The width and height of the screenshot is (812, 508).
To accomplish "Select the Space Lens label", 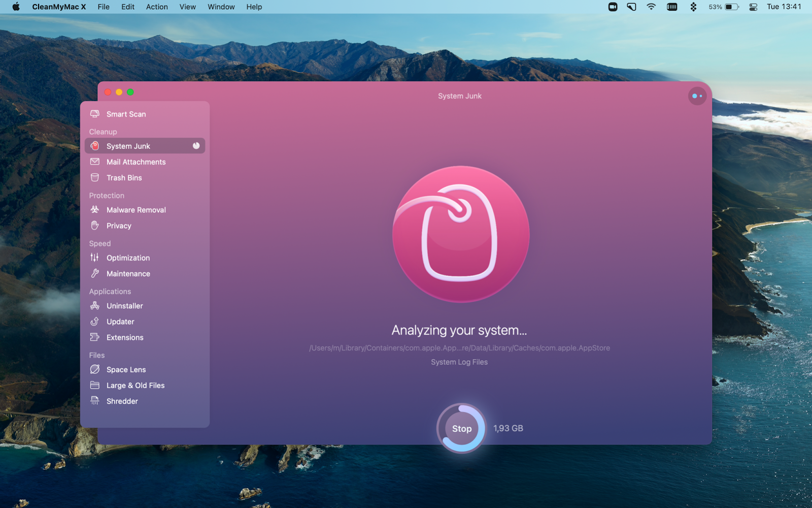I will click(126, 369).
